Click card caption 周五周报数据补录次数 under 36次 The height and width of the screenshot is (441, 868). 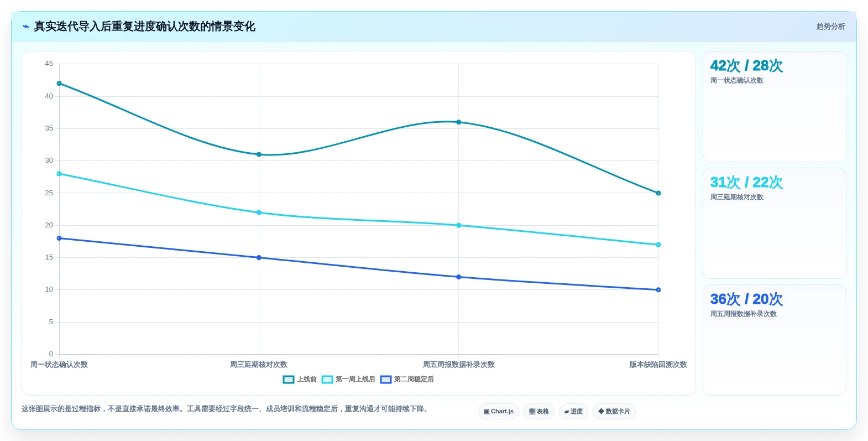tap(743, 314)
